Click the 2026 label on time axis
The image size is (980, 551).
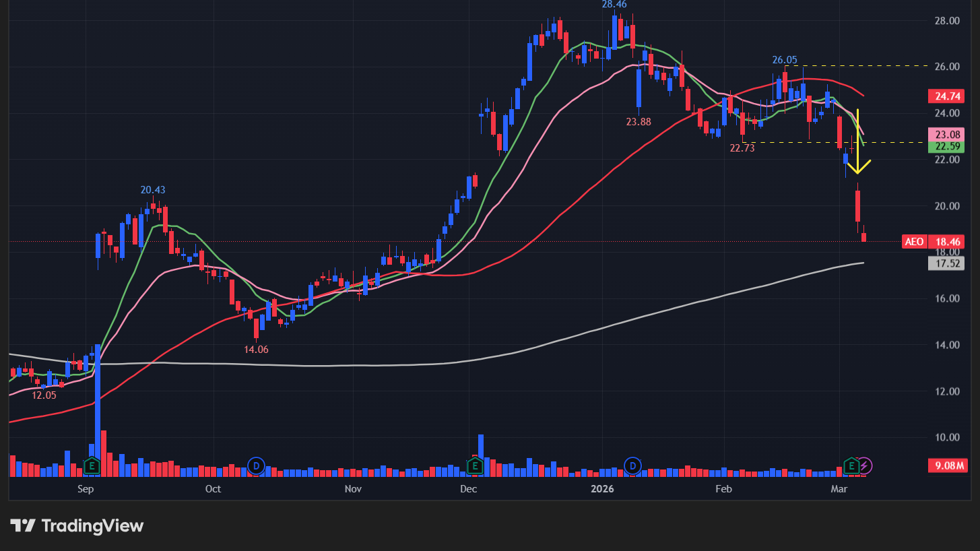[601, 489]
